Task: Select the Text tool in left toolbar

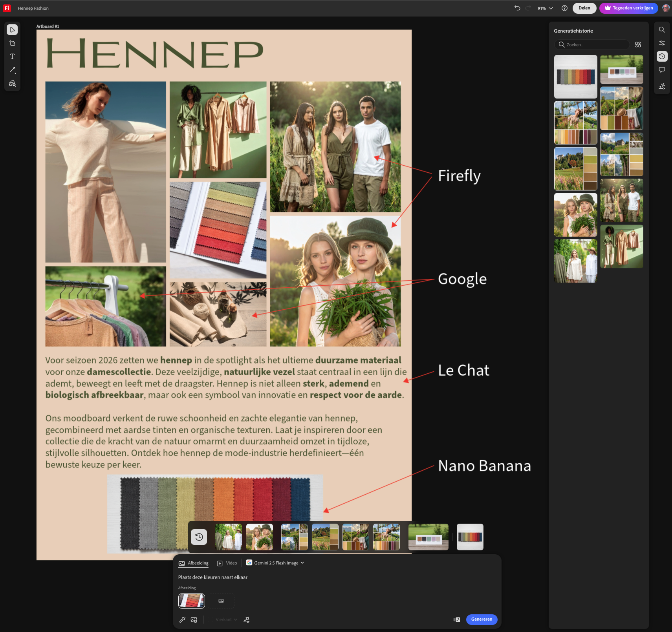Action: (12, 57)
